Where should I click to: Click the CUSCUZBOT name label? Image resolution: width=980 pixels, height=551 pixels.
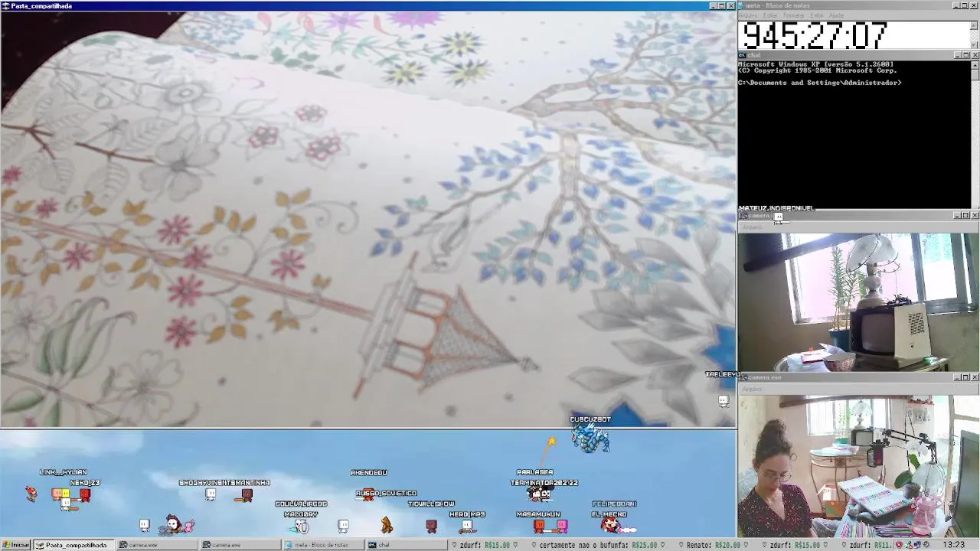[590, 419]
